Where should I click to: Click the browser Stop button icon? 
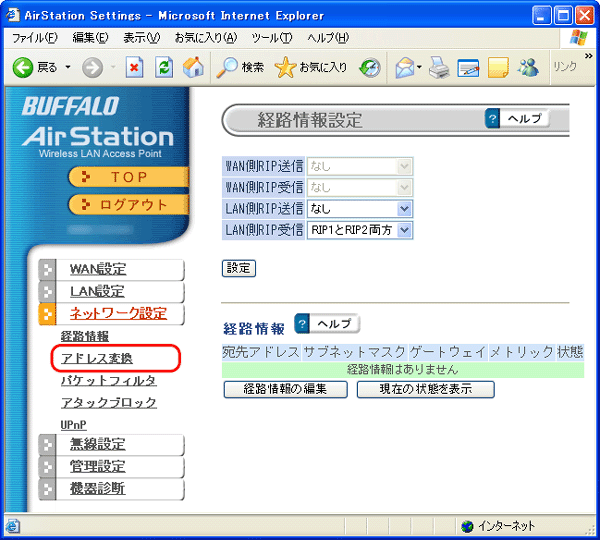[135, 68]
